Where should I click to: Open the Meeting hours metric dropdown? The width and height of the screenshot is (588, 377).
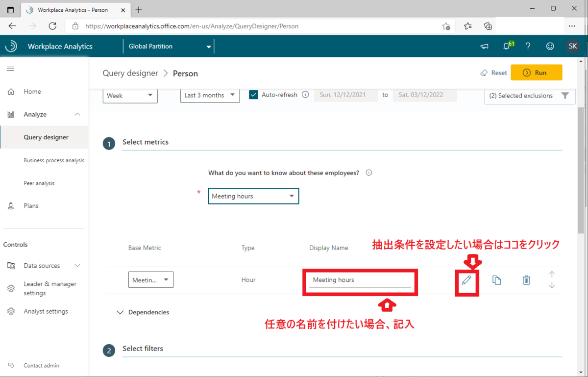point(253,196)
